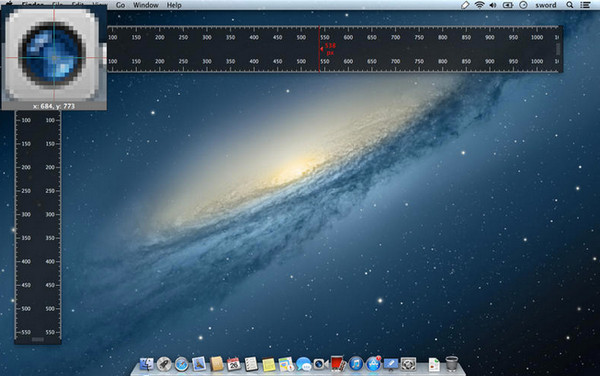Open the document file in Dock

434,364
